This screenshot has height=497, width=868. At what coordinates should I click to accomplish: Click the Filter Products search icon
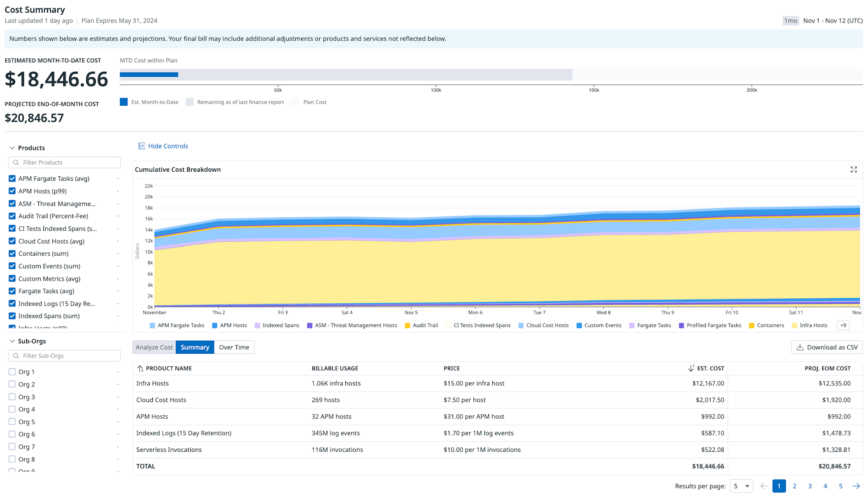click(16, 163)
